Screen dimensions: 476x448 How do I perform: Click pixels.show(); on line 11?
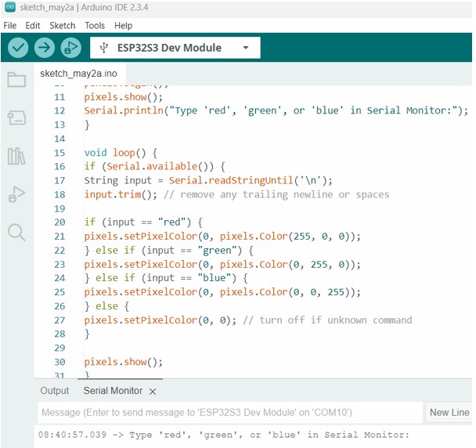[124, 97]
